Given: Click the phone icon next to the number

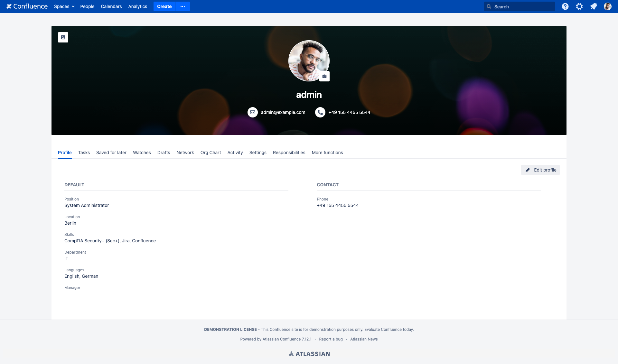Looking at the screenshot, I should tap(320, 112).
